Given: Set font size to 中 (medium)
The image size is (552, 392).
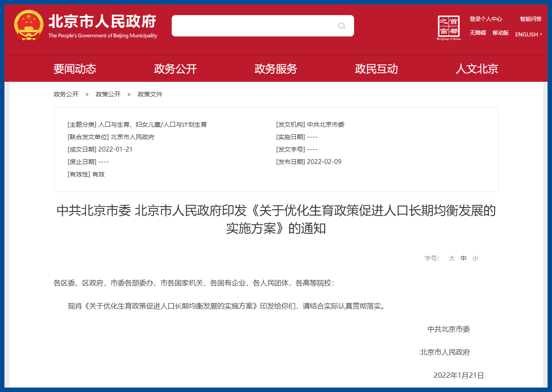Looking at the screenshot, I should [x=463, y=258].
